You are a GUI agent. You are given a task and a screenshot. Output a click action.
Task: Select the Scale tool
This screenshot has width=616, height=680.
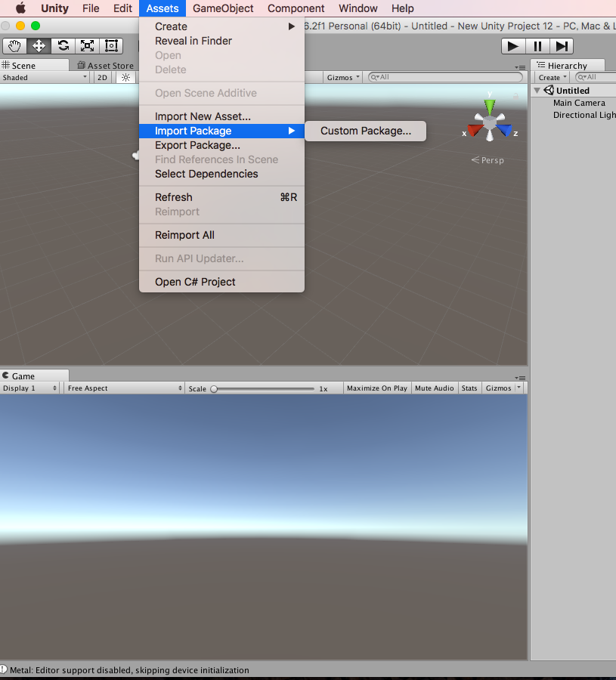(87, 46)
